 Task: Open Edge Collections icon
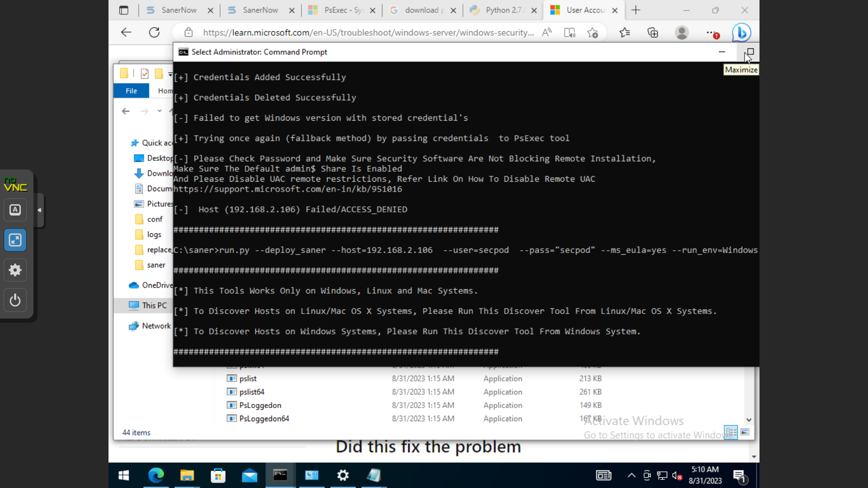(x=652, y=33)
